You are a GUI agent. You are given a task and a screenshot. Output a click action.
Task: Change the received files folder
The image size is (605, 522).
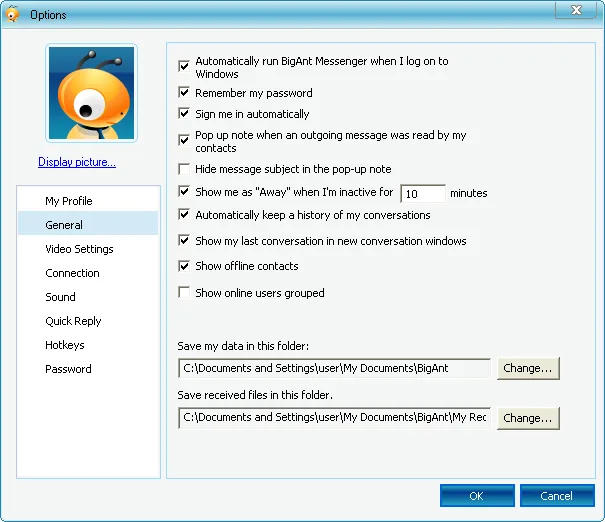point(528,418)
